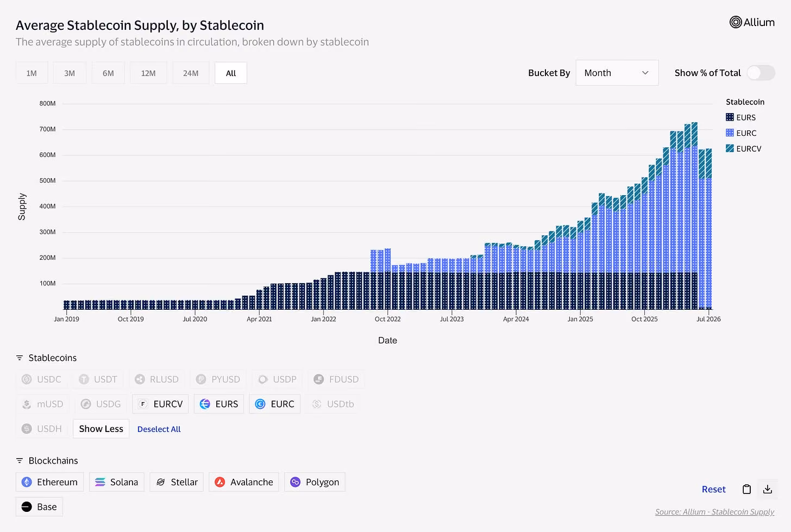Open the Source: Allium - Stablecoin Supply link
The height and width of the screenshot is (532, 791).
click(x=715, y=512)
